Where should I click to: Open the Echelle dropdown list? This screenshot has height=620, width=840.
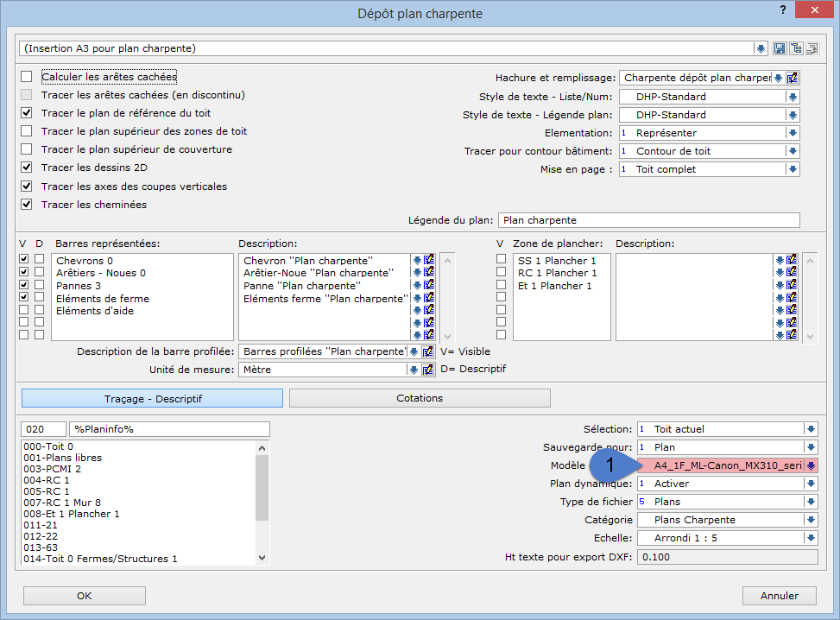(x=811, y=538)
